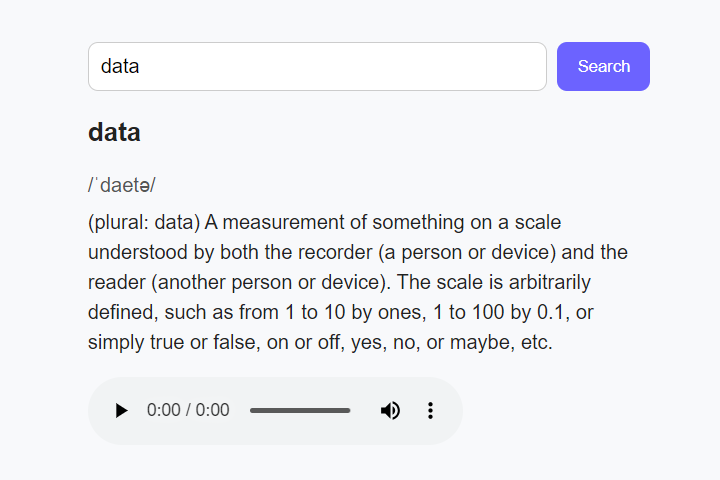
Task: Focus the search input containing 'data'
Action: coord(317,66)
